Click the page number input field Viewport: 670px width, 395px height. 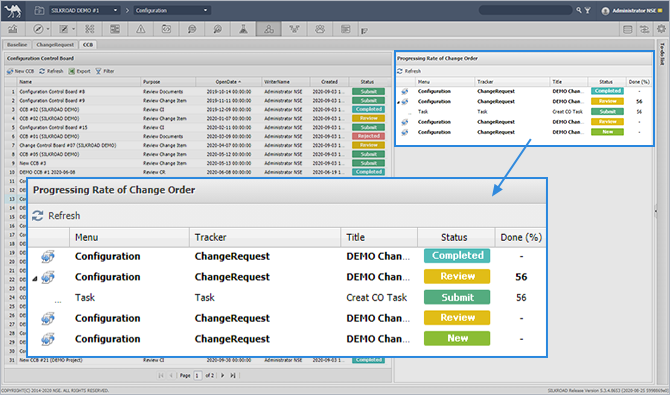click(197, 375)
